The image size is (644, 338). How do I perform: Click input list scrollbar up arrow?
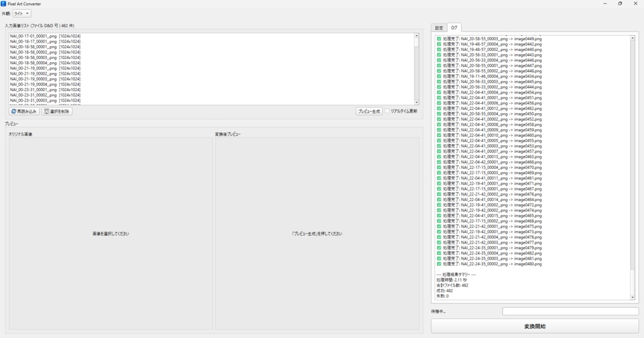pyautogui.click(x=416, y=36)
